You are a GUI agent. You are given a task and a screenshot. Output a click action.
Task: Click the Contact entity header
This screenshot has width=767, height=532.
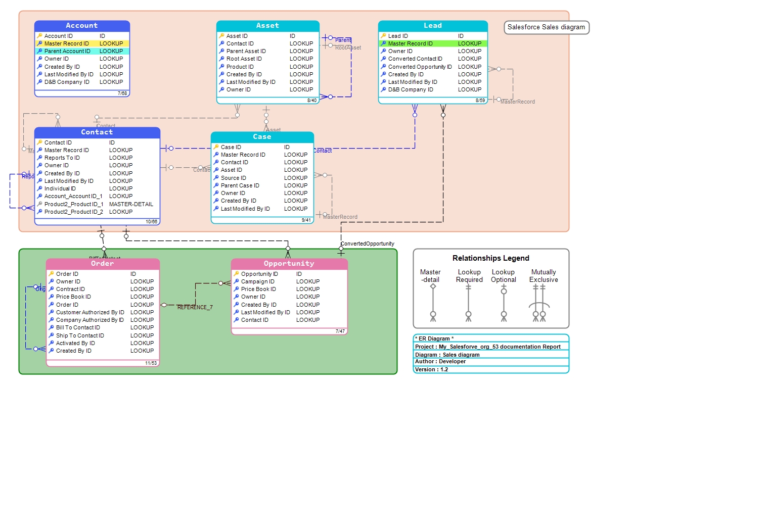point(97,132)
